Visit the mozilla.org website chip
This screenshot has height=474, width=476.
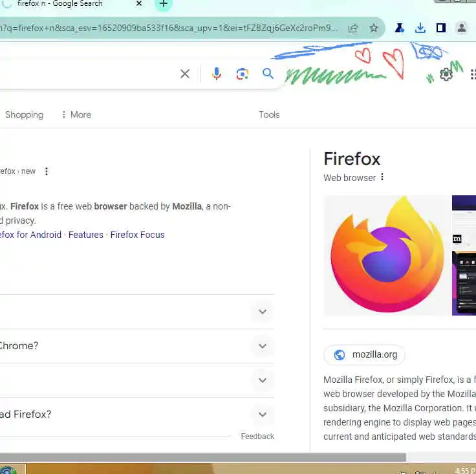pyautogui.click(x=364, y=354)
